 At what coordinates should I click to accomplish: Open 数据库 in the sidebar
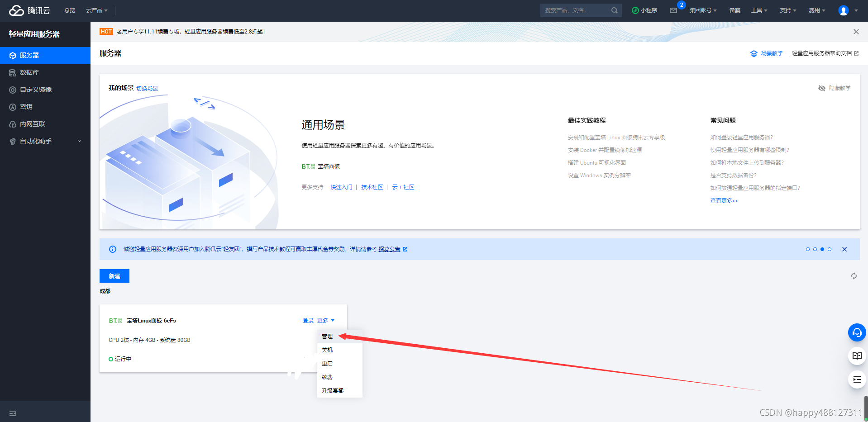point(45,73)
